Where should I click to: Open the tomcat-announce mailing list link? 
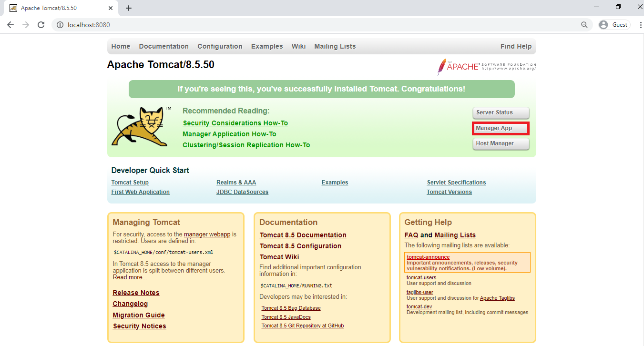[x=428, y=257]
